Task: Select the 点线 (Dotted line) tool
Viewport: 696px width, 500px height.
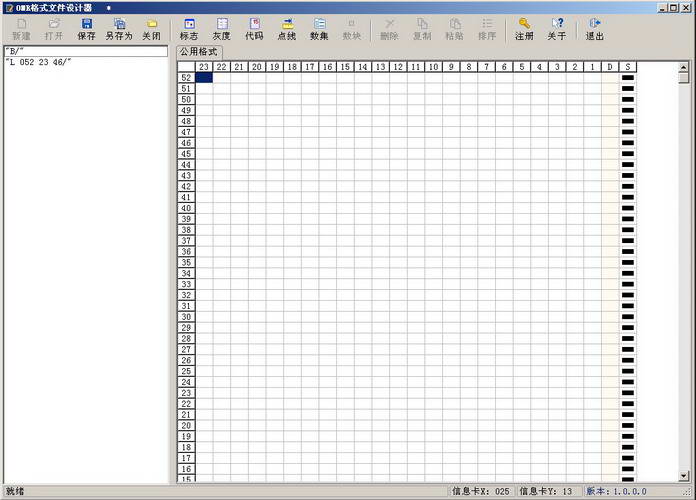Action: click(x=287, y=29)
